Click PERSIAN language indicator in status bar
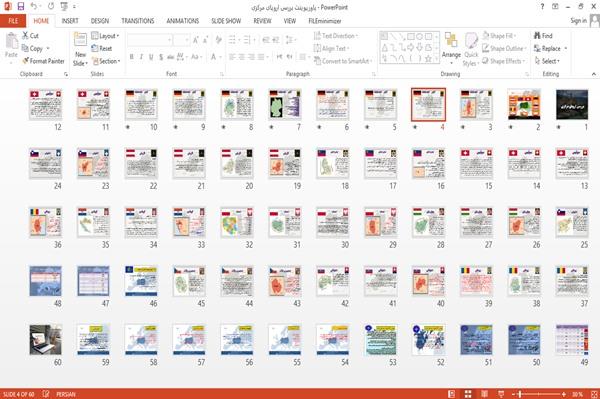 click(x=66, y=394)
